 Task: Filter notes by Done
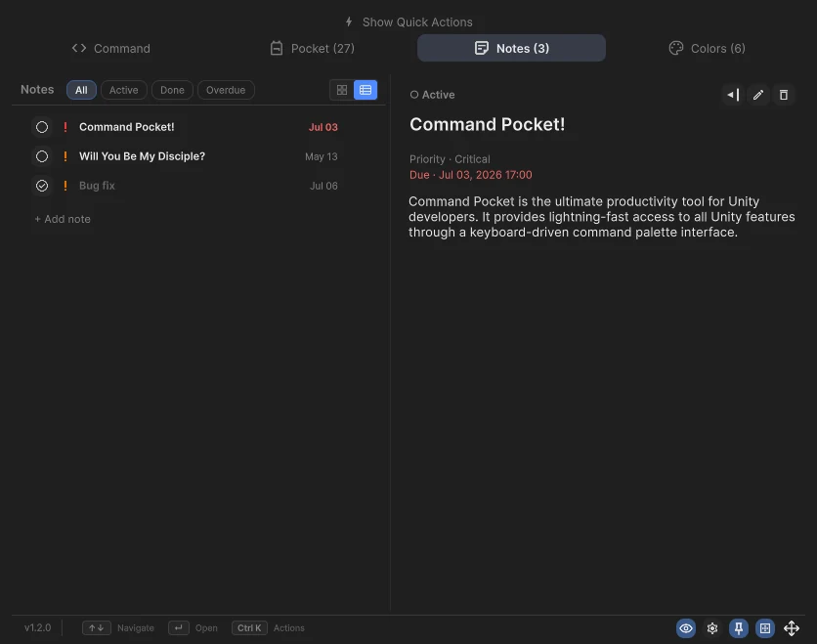pos(172,90)
